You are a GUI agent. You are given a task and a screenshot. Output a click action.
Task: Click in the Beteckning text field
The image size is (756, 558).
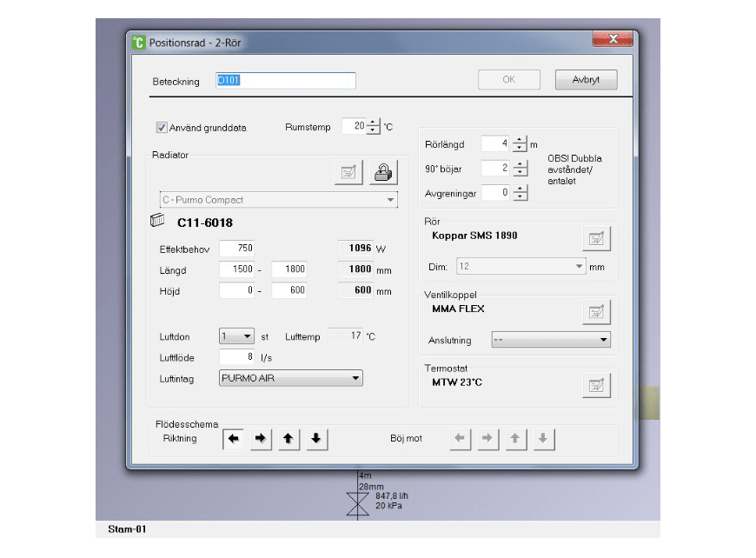pyautogui.click(x=285, y=81)
